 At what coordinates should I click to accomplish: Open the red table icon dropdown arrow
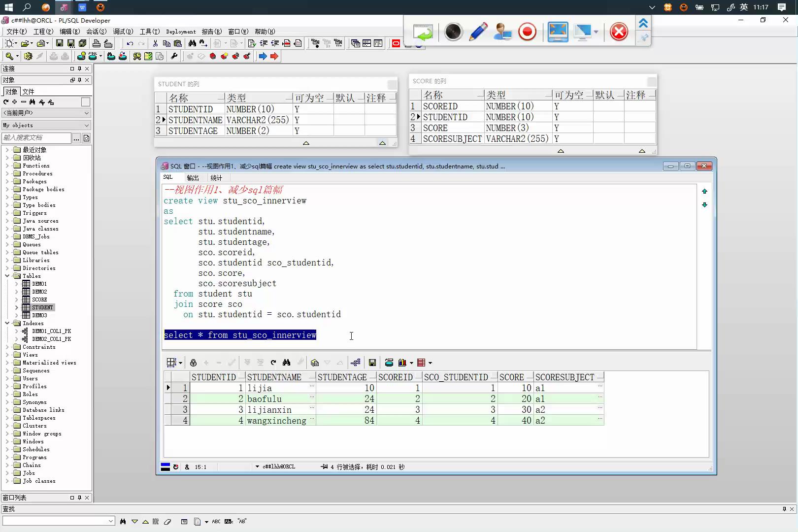pos(430,363)
